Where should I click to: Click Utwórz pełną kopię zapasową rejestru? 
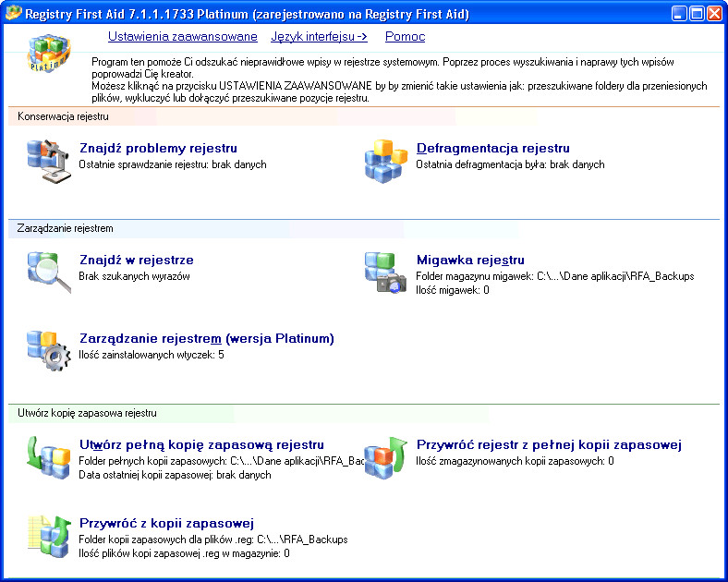[201, 444]
